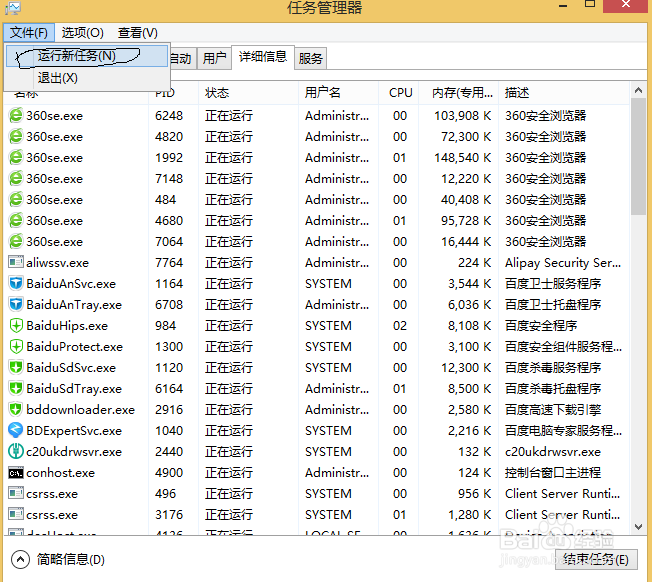The width and height of the screenshot is (652, 582).
Task: Switch to the 启动 tab
Action: 183,58
